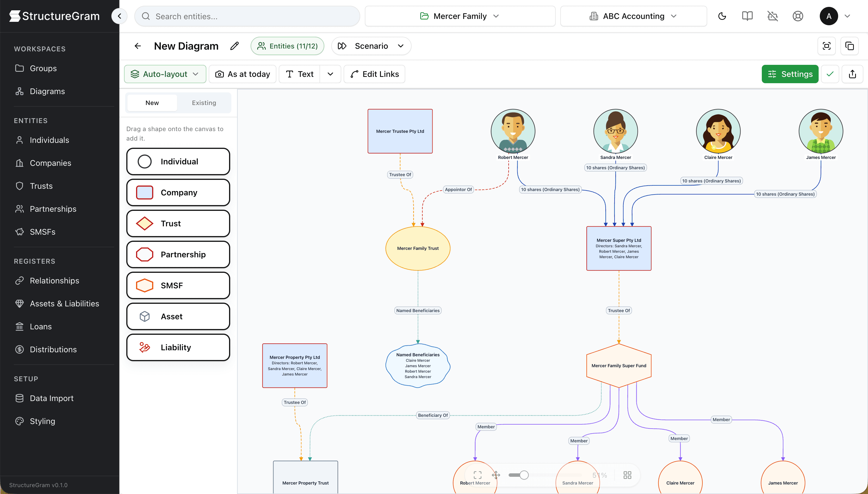Open the diagram Settings button
The width and height of the screenshot is (868, 494).
(x=790, y=74)
